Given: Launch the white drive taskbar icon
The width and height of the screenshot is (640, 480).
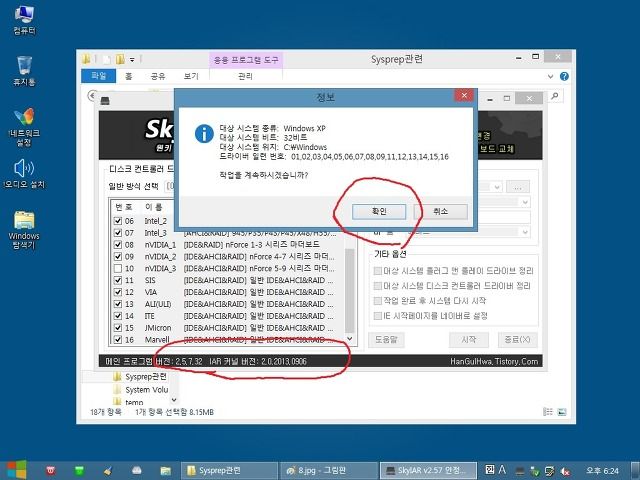Looking at the screenshot, I should pos(136,471).
